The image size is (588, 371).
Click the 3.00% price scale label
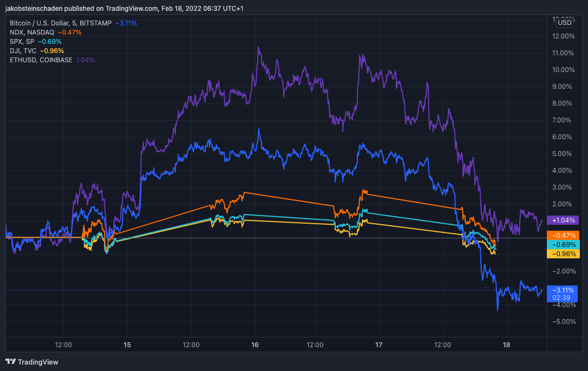coord(562,187)
